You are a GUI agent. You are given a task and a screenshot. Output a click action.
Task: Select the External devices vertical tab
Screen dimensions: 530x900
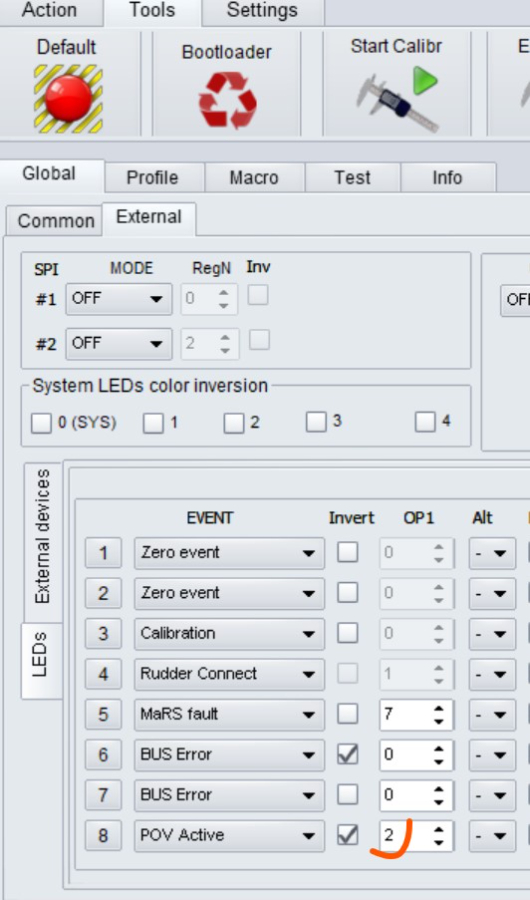point(42,537)
